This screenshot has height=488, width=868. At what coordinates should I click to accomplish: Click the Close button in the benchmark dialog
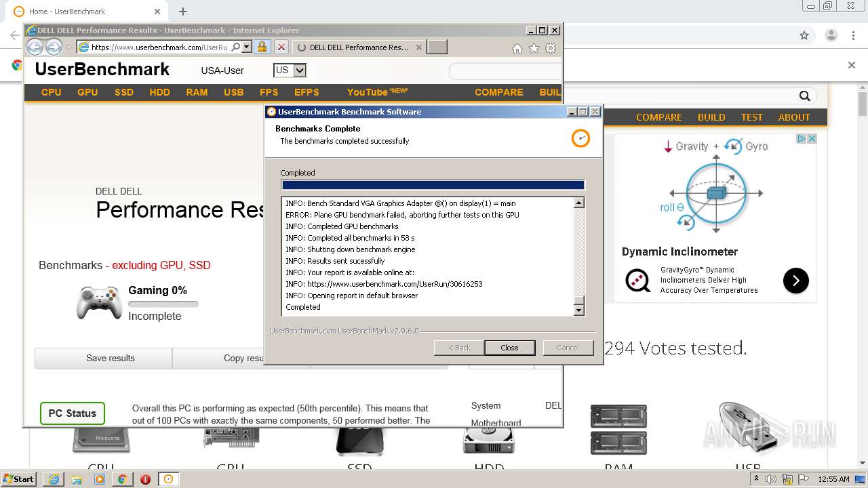[509, 348]
